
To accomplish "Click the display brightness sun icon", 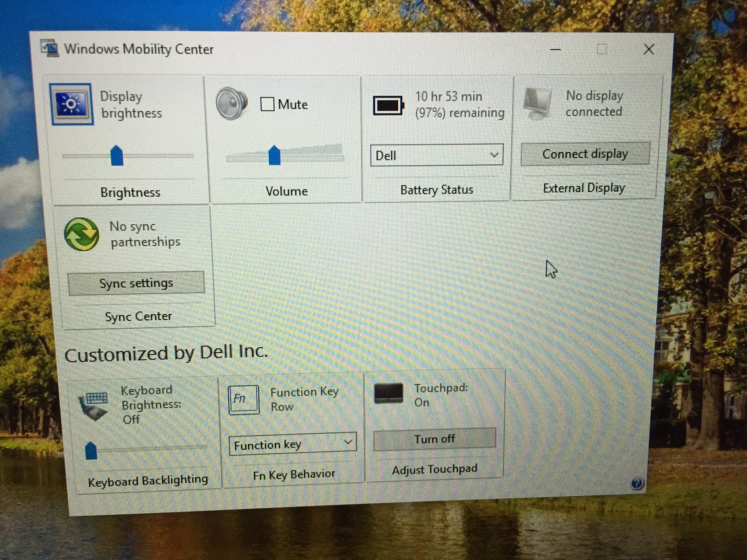I will (71, 104).
